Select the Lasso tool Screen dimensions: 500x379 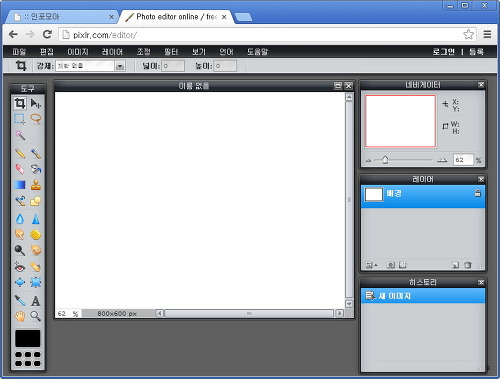tap(36, 119)
